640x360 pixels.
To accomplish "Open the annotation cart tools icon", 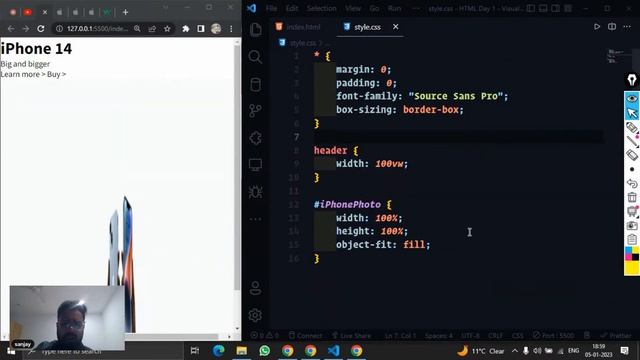I will tap(632, 211).
